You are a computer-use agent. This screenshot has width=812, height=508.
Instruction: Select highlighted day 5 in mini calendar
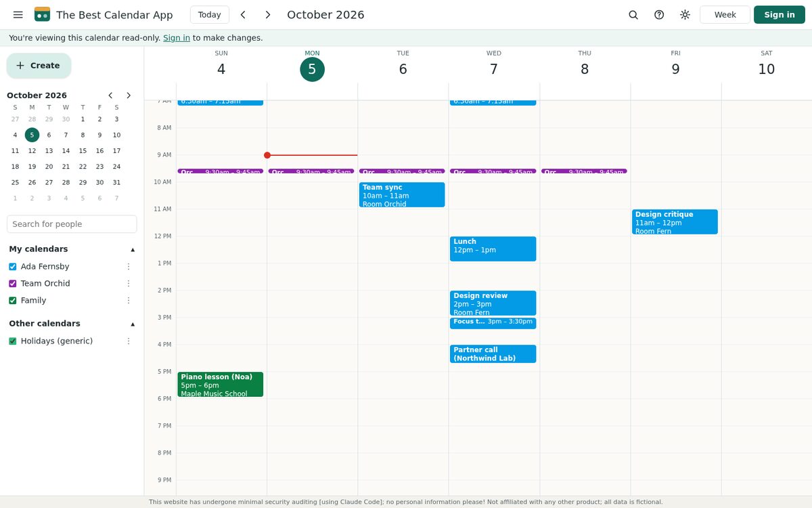(x=32, y=135)
